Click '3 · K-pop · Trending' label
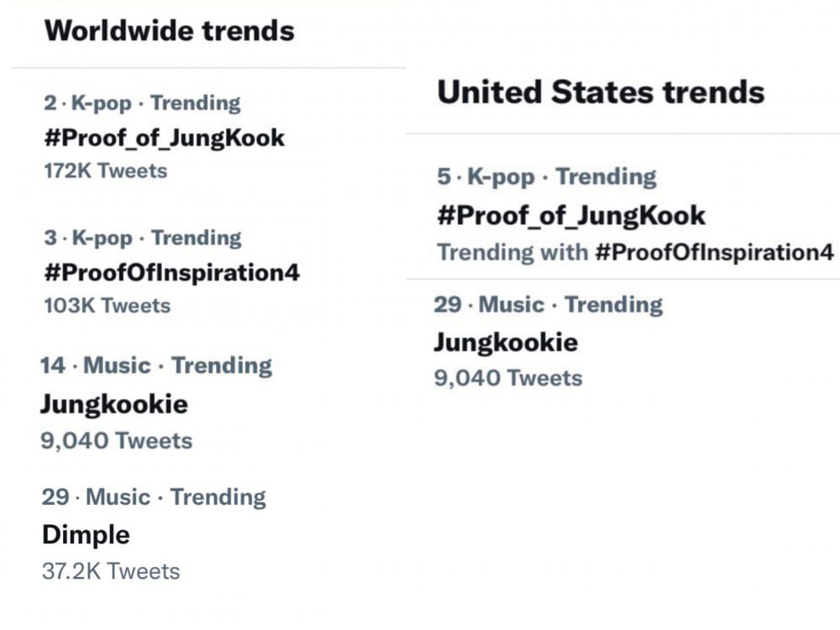The width and height of the screenshot is (840, 630). point(143,238)
